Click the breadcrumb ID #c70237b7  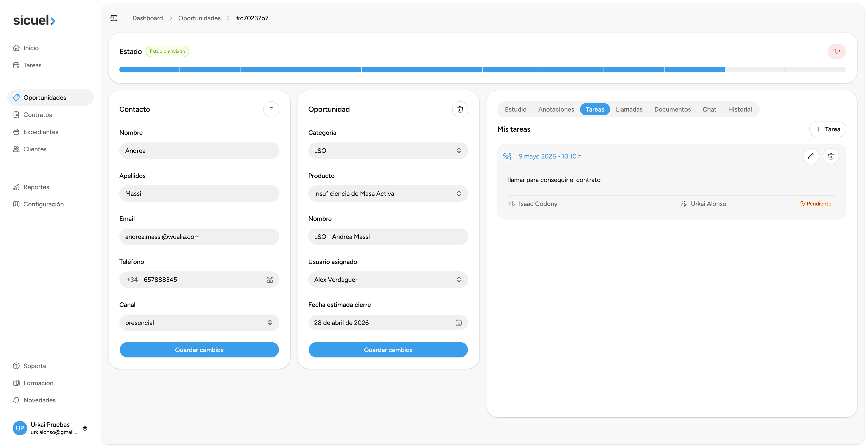point(252,18)
